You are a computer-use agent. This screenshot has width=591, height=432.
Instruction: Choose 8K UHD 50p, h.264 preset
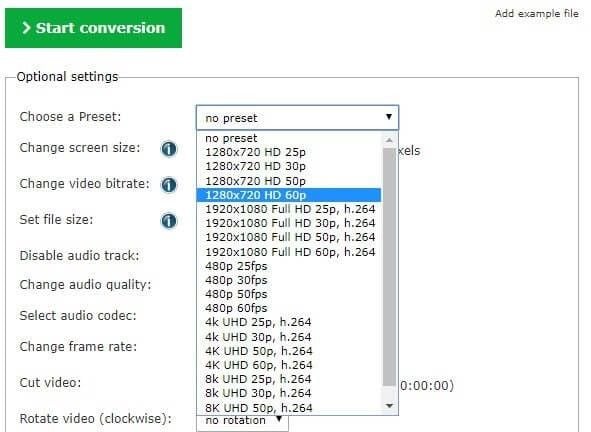289,407
